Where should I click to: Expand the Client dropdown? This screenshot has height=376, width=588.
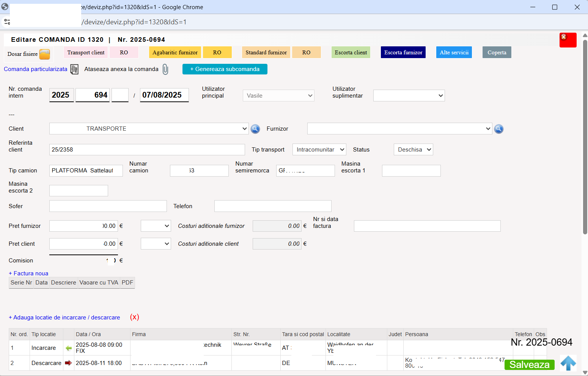149,129
